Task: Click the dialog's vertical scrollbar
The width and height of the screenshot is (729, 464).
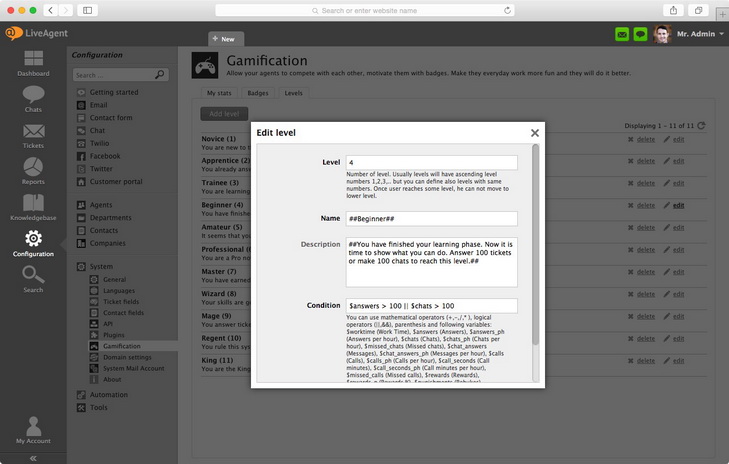Action: tap(536, 250)
